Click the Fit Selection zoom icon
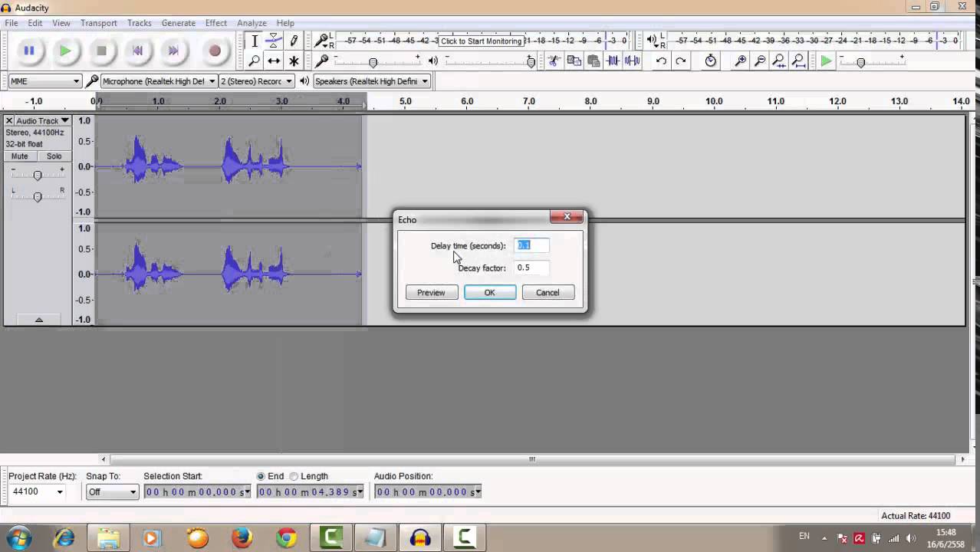 (780, 61)
